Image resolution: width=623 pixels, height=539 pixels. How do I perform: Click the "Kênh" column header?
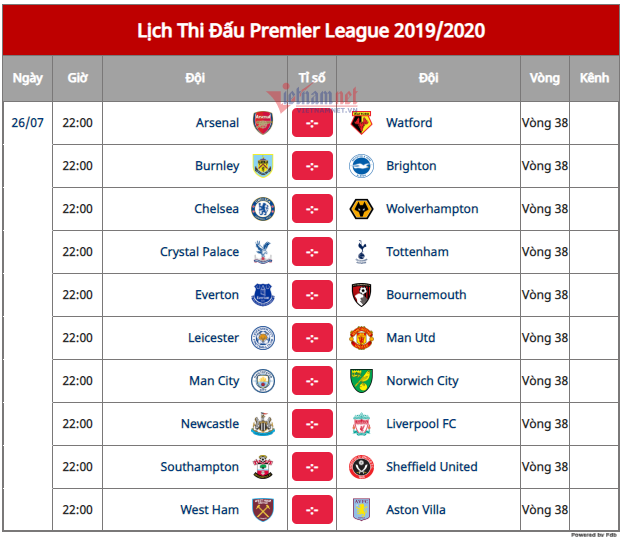(x=594, y=77)
